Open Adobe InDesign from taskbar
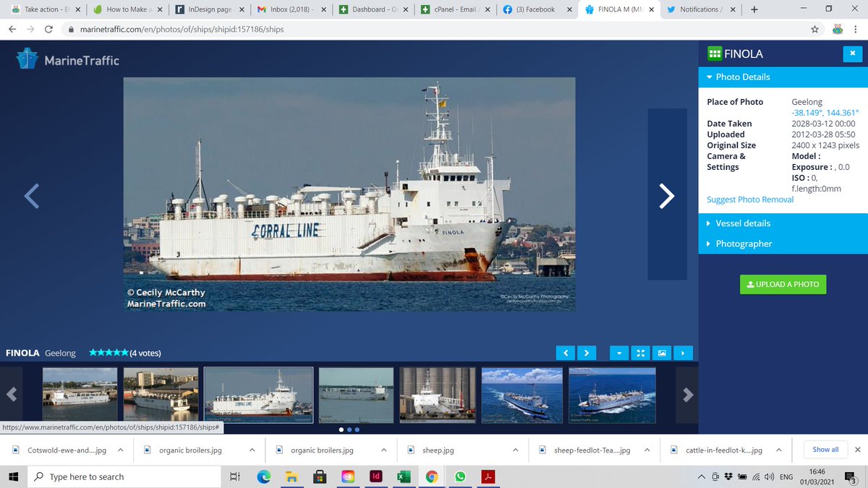This screenshot has height=488, width=868. pyautogui.click(x=376, y=476)
